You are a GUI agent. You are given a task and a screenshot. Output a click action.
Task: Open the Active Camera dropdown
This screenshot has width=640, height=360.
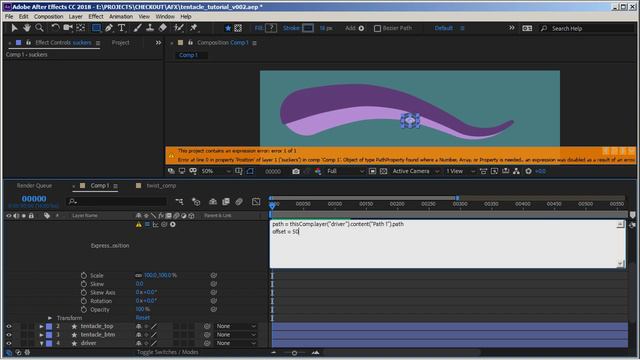[416, 171]
